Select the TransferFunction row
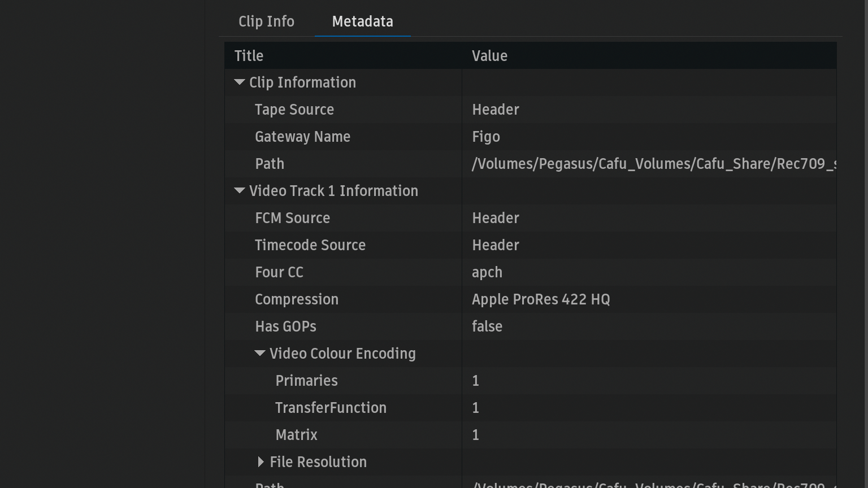 click(331, 408)
